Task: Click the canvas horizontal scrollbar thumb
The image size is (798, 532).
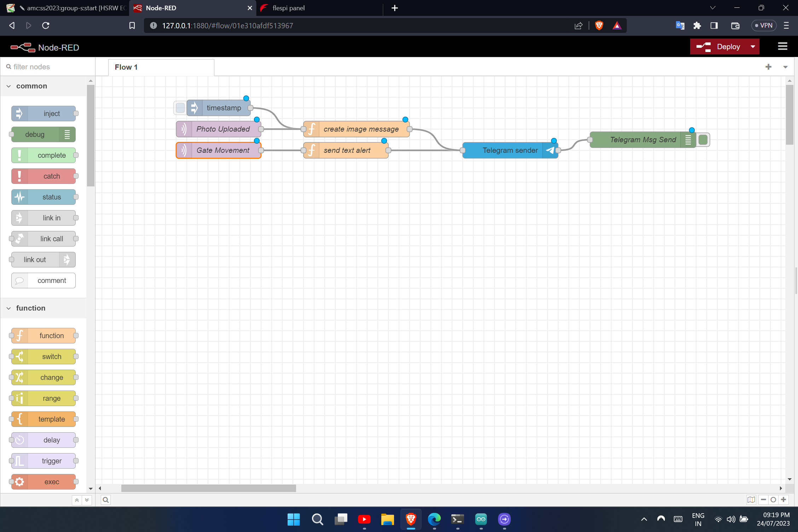Action: pos(208,488)
